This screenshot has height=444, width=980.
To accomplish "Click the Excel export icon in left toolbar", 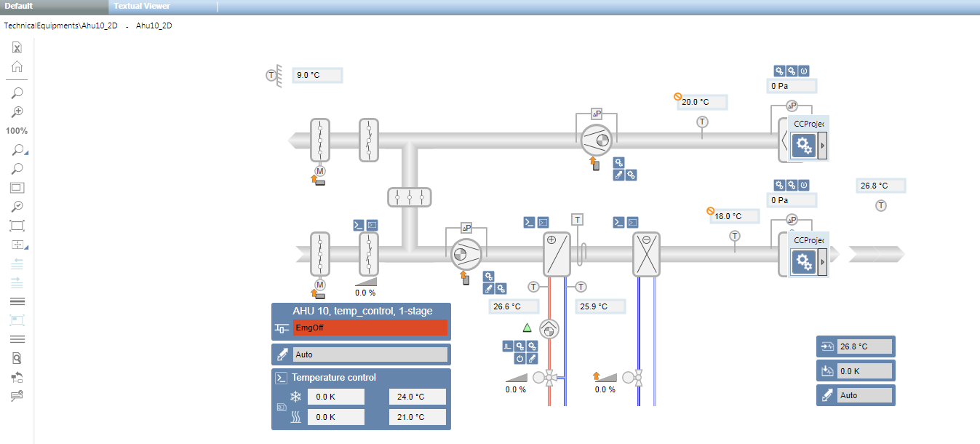I will pos(17,48).
